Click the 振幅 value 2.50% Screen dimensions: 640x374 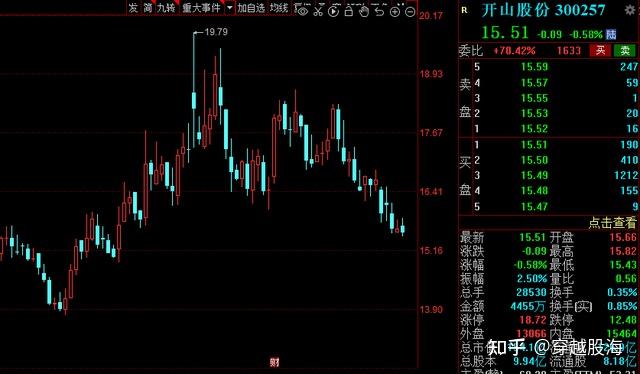pos(532,278)
